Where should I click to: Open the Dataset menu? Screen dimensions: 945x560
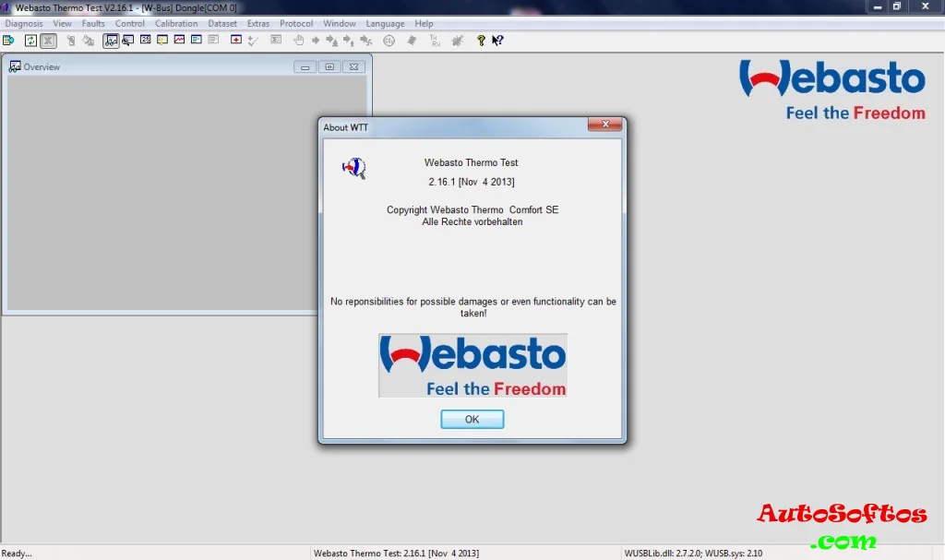pos(222,23)
